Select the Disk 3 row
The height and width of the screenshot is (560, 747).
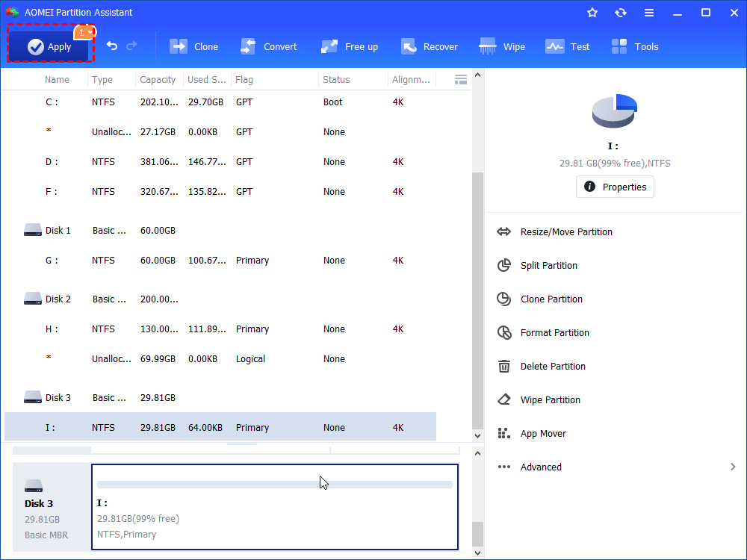pyautogui.click(x=220, y=398)
